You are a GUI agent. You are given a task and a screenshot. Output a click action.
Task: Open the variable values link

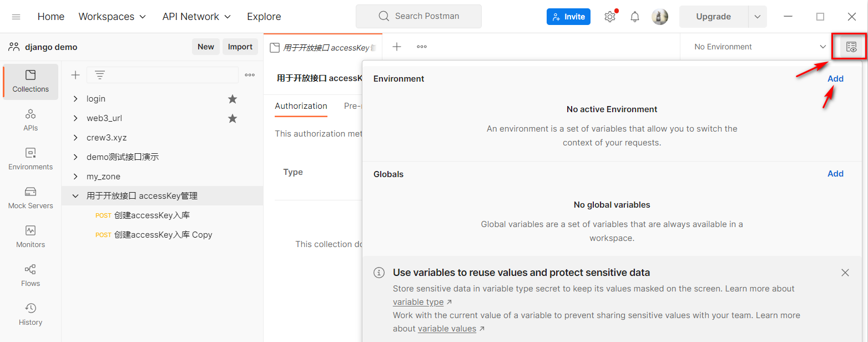(447, 329)
